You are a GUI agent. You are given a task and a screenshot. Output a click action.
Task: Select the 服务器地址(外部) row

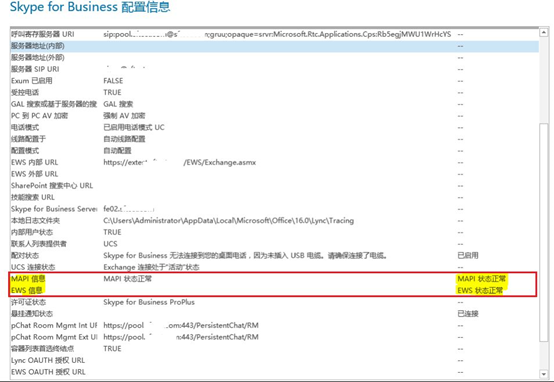275,58
